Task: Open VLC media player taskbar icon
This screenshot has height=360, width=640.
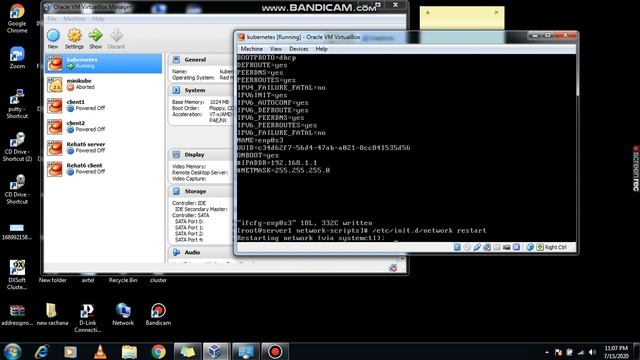Action: click(x=100, y=351)
